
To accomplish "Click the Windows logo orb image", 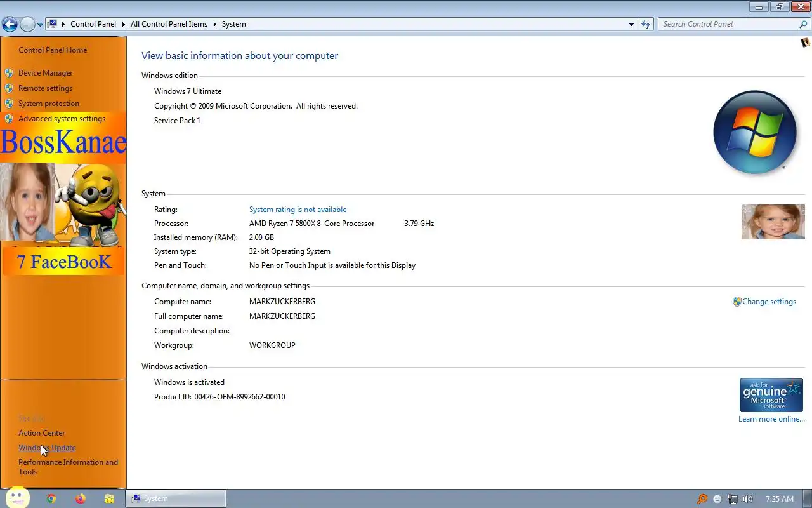I will pos(755,132).
